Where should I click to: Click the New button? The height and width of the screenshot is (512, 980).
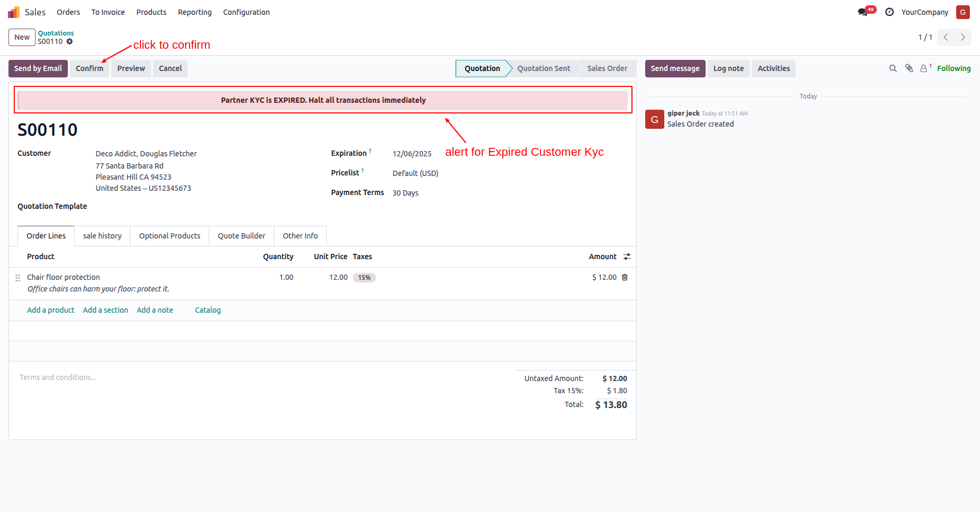click(22, 37)
